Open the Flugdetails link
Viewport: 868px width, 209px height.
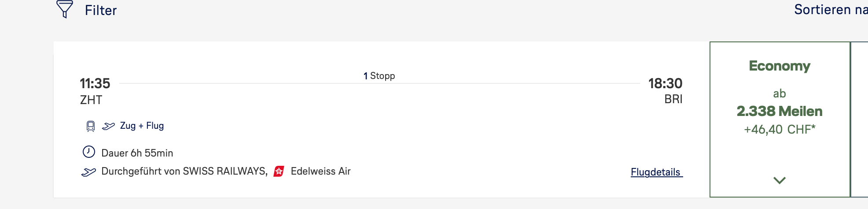tap(656, 172)
